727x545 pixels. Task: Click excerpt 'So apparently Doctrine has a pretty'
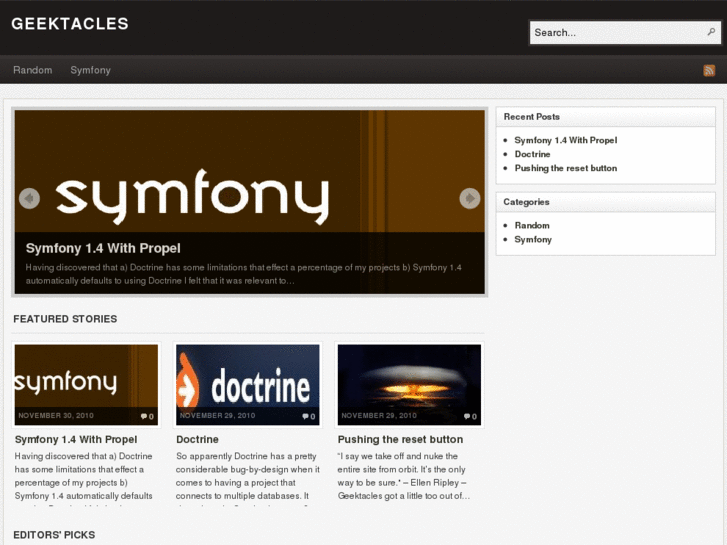[248, 476]
